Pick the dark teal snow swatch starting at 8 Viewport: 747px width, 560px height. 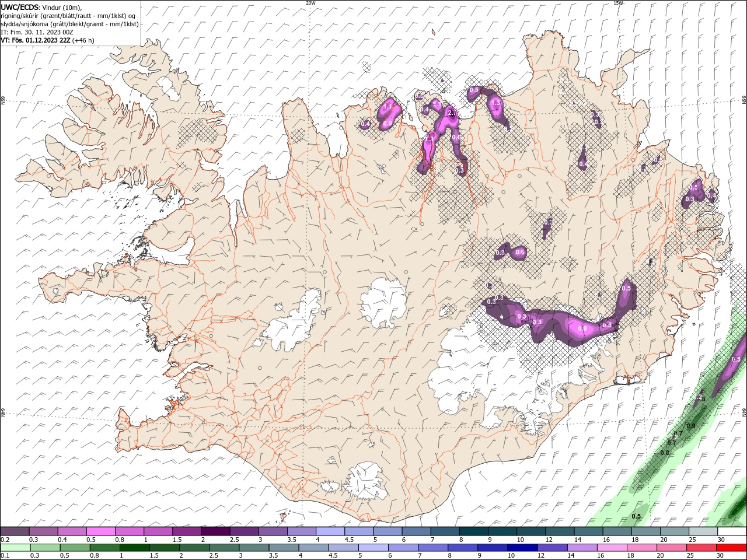(x=473, y=531)
